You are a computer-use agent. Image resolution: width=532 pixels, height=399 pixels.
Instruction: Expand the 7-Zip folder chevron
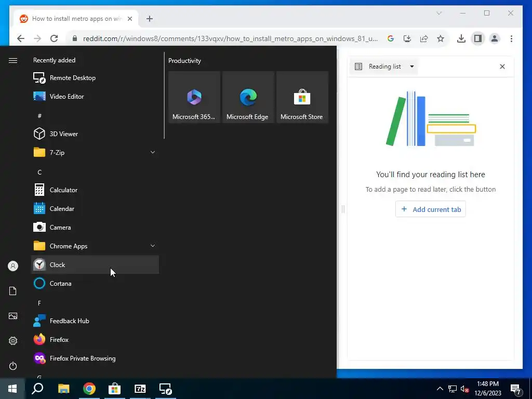(153, 152)
